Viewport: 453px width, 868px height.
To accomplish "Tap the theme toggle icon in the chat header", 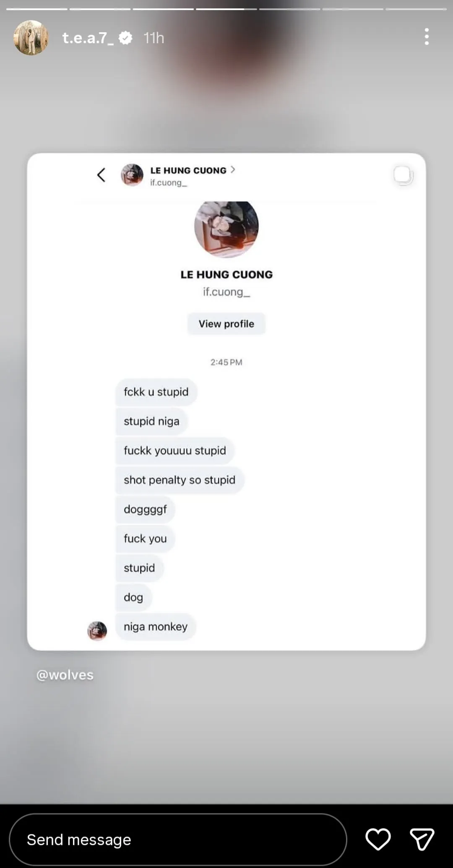I will coord(403,175).
